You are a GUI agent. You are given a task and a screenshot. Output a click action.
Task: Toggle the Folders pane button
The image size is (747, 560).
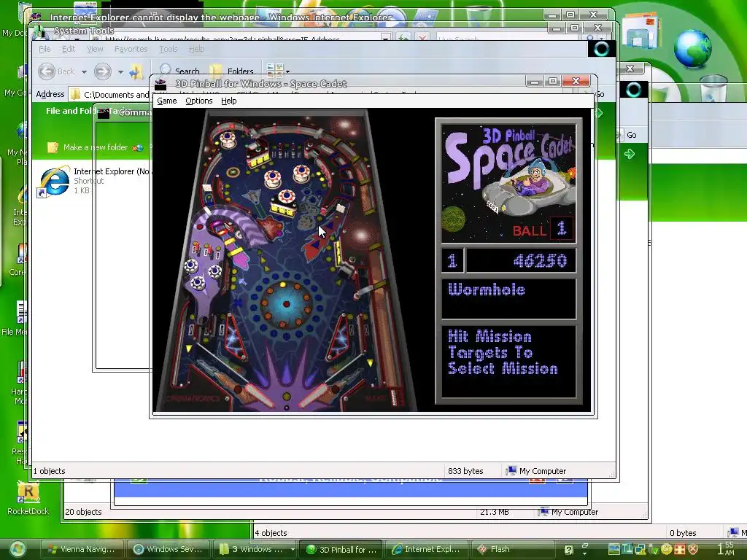click(231, 71)
